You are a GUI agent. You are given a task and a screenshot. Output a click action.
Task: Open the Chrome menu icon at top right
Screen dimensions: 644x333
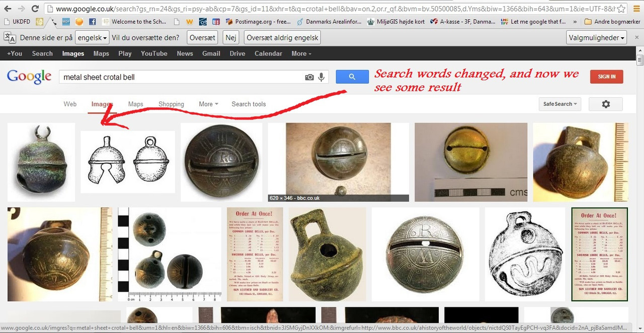point(636,9)
